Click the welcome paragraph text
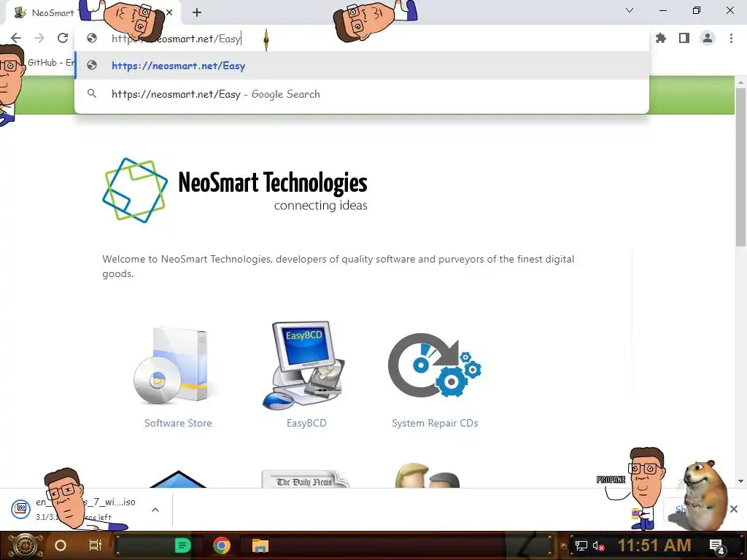 (x=338, y=266)
